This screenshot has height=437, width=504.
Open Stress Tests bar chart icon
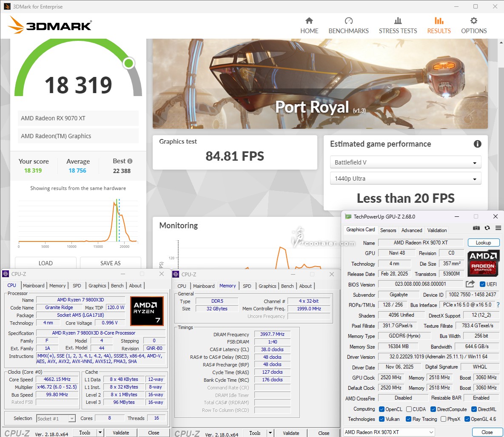pos(398,21)
